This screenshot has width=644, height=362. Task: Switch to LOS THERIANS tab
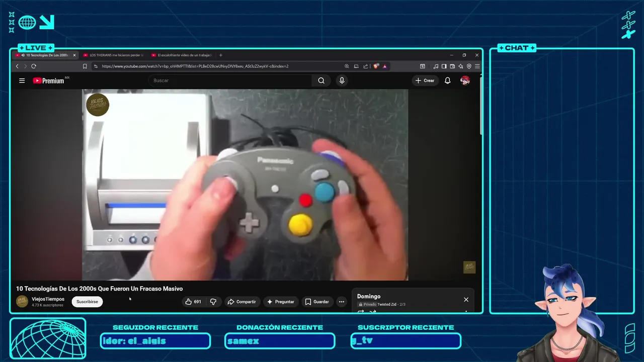pyautogui.click(x=113, y=55)
